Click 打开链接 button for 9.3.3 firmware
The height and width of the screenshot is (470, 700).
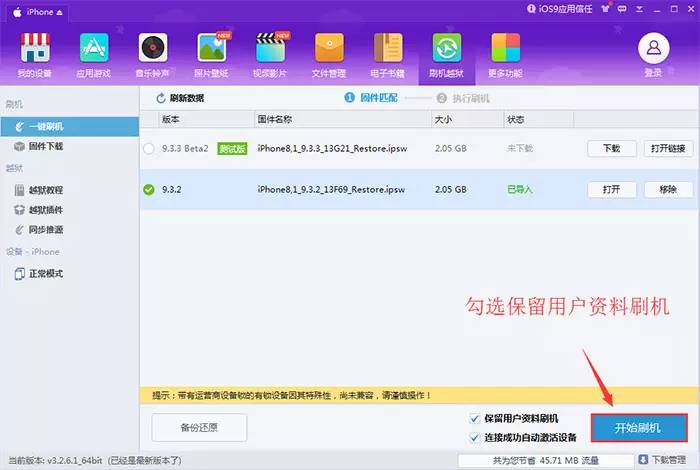click(x=668, y=148)
